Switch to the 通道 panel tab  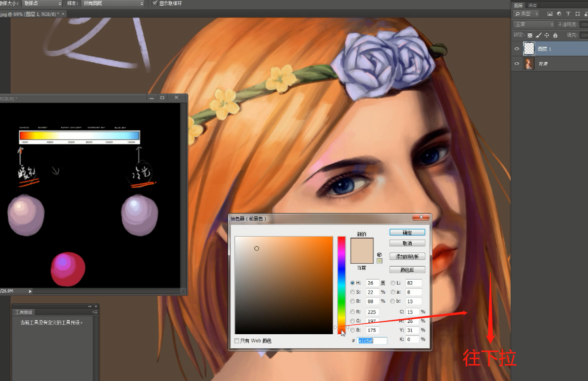(x=532, y=5)
